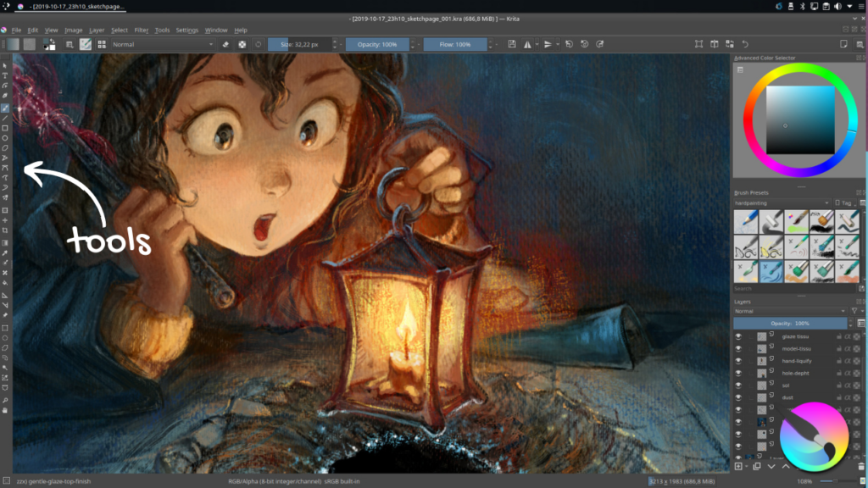Select the Pan hand tool
The image size is (868, 488).
click(5, 410)
